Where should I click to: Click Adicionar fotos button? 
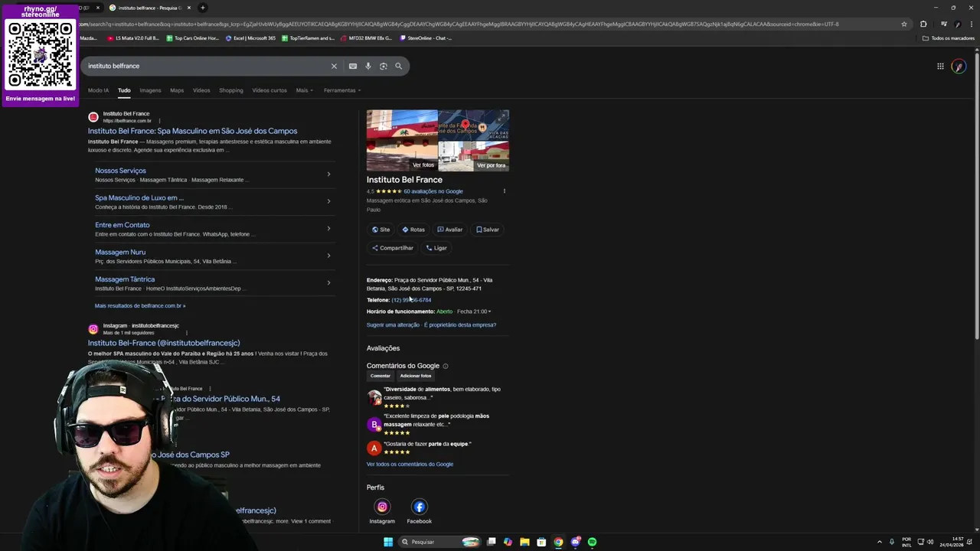pyautogui.click(x=416, y=376)
